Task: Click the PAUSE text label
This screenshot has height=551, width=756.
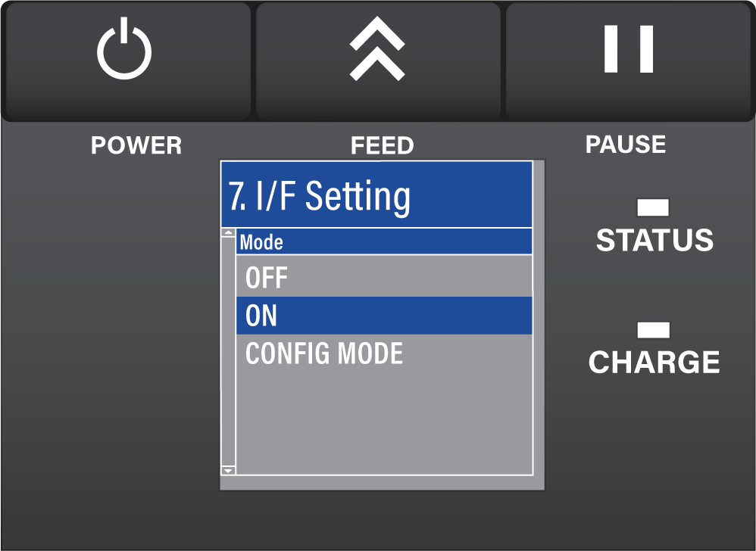Action: [x=626, y=144]
